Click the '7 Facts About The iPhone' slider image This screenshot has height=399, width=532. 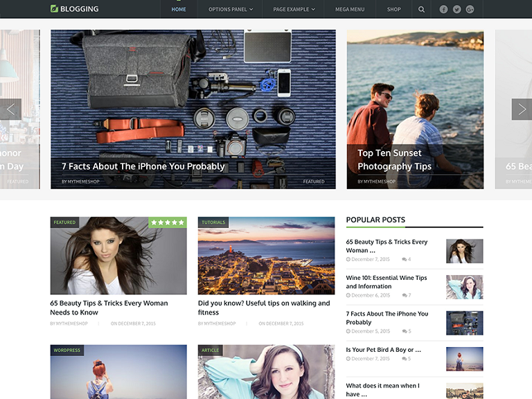(193, 97)
